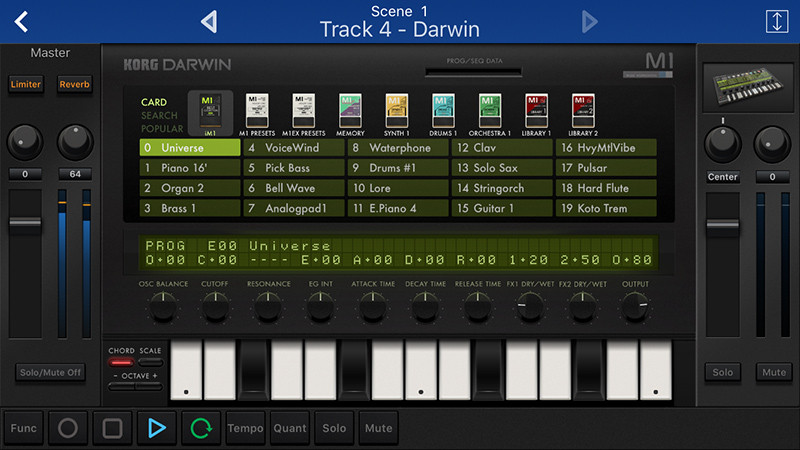800x450 pixels.
Task: Open the Darwin gadget thumbnail
Action: pyautogui.click(x=747, y=88)
